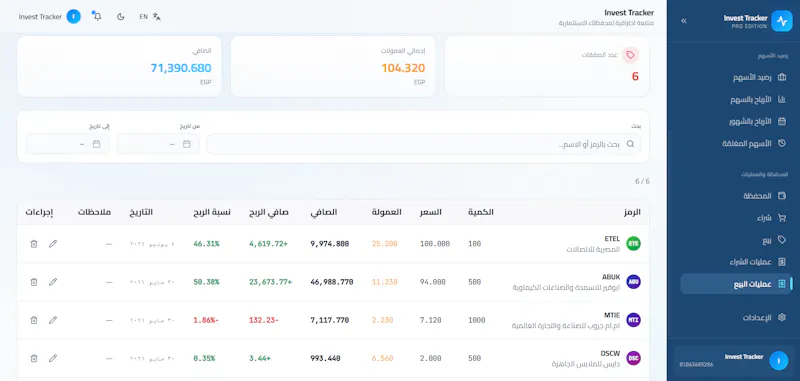The image size is (800, 381).
Task: Go to the بيع page
Action: [x=736, y=240]
